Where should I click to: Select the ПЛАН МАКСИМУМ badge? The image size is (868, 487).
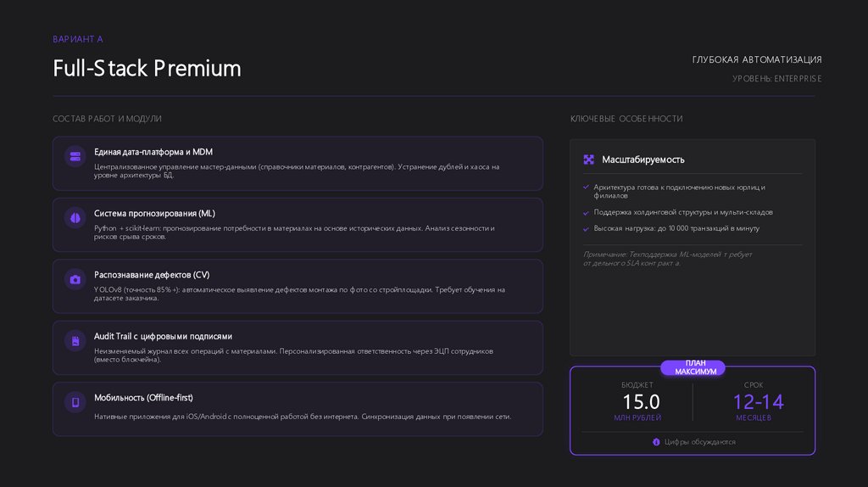coord(695,367)
